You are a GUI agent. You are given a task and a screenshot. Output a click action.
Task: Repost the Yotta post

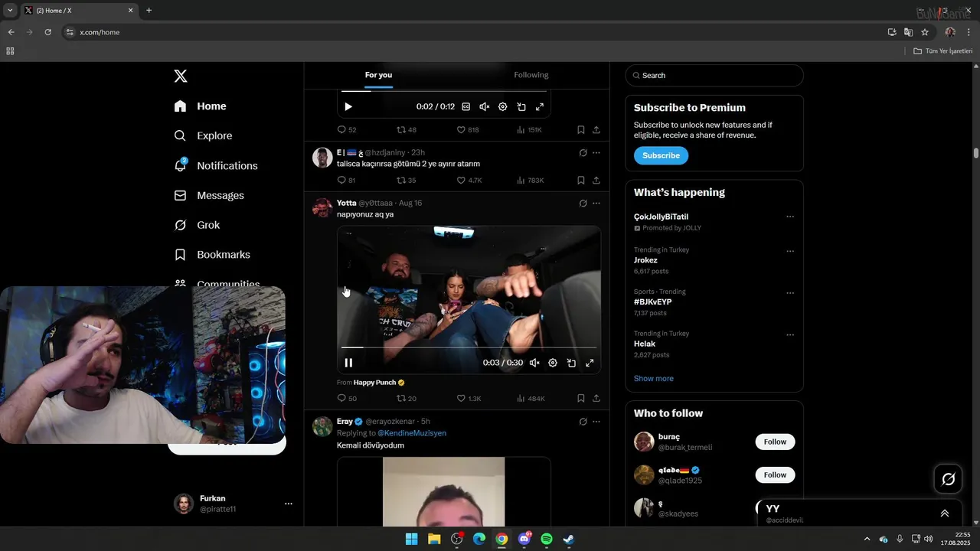point(406,399)
